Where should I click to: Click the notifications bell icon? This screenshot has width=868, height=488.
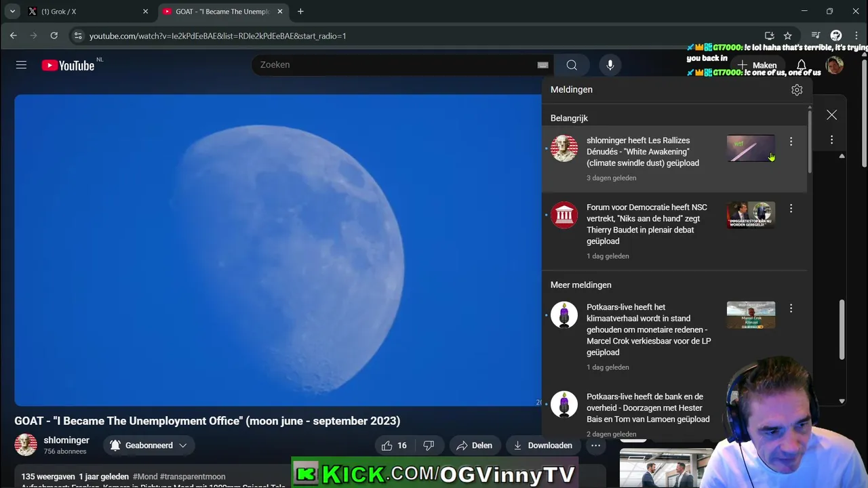801,65
